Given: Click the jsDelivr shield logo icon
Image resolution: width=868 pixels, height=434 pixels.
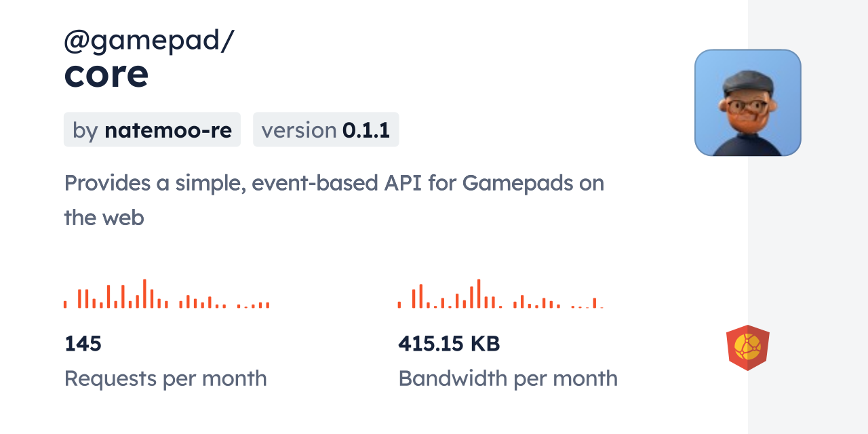Looking at the screenshot, I should click(x=747, y=348).
